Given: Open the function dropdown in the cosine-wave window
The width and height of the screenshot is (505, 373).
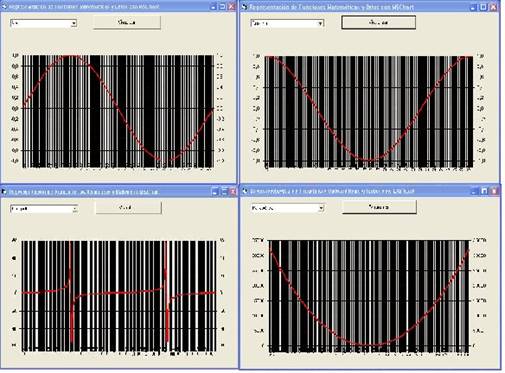Looking at the screenshot, I should [287, 23].
